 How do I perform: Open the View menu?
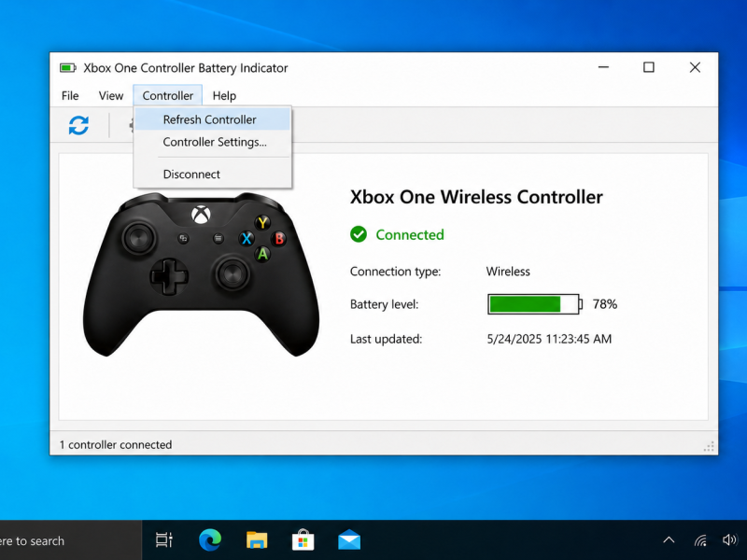[111, 96]
